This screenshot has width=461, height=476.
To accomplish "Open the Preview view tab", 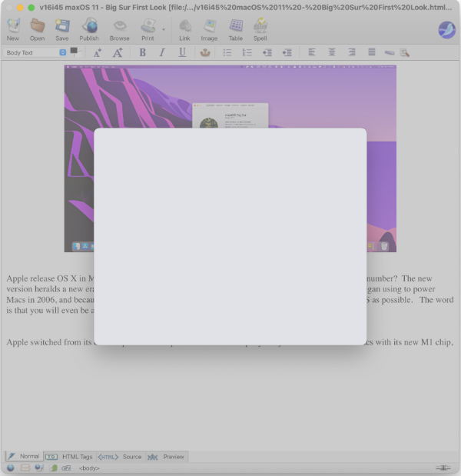I will (167, 457).
